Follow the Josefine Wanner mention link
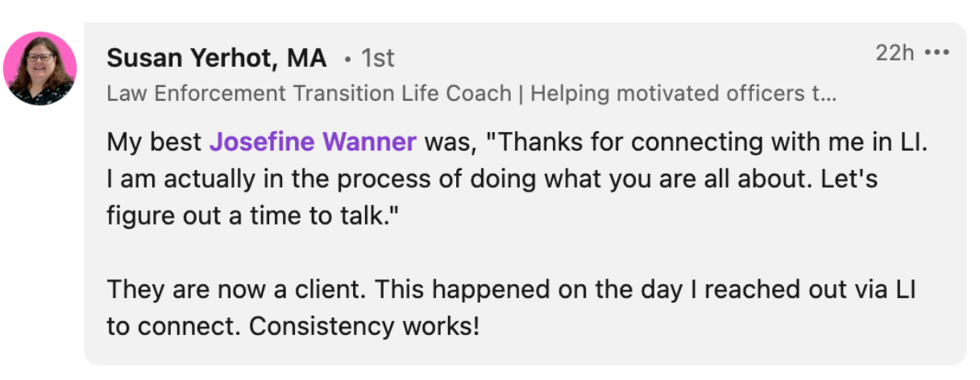The height and width of the screenshot is (380, 980). pyautogui.click(x=313, y=142)
